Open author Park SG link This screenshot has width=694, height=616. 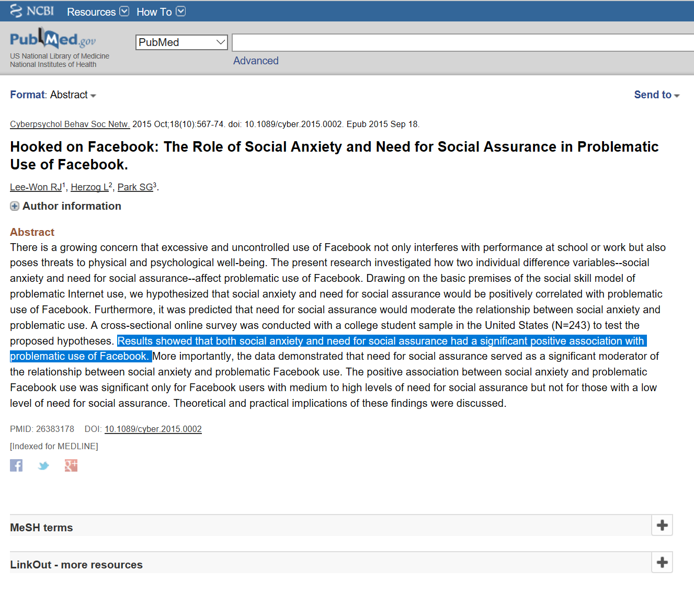(135, 187)
